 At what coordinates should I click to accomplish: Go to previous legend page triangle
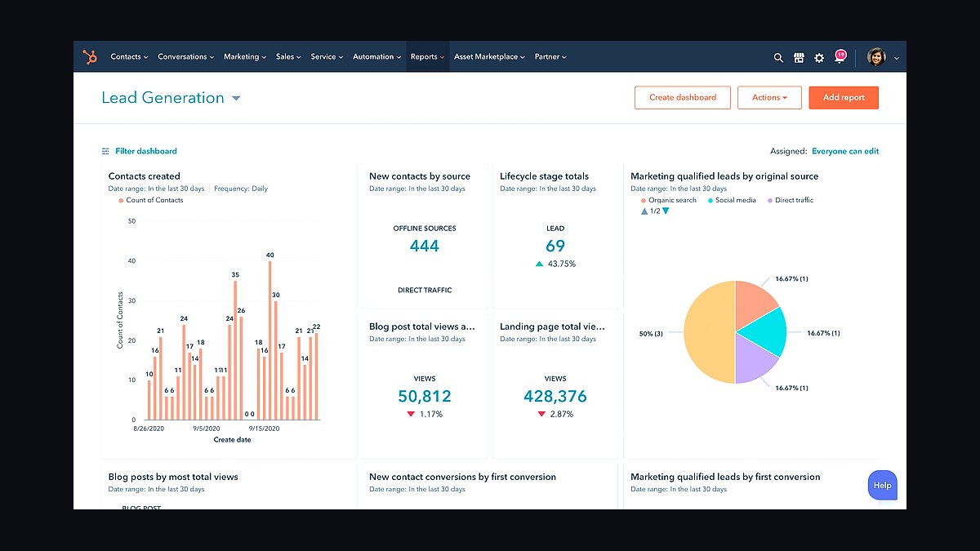click(644, 211)
